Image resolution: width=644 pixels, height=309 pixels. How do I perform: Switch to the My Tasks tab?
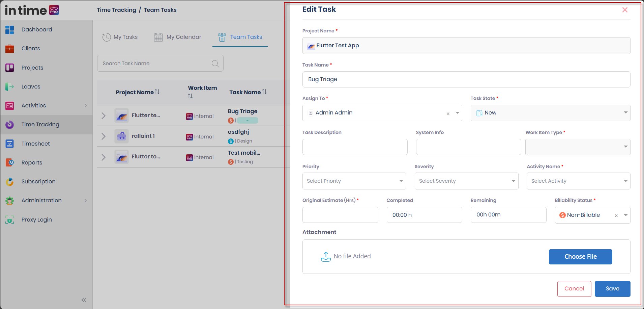tap(120, 37)
